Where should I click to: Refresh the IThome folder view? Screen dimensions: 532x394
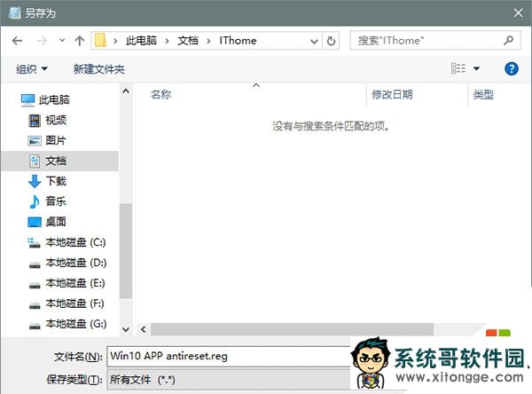[x=331, y=41]
